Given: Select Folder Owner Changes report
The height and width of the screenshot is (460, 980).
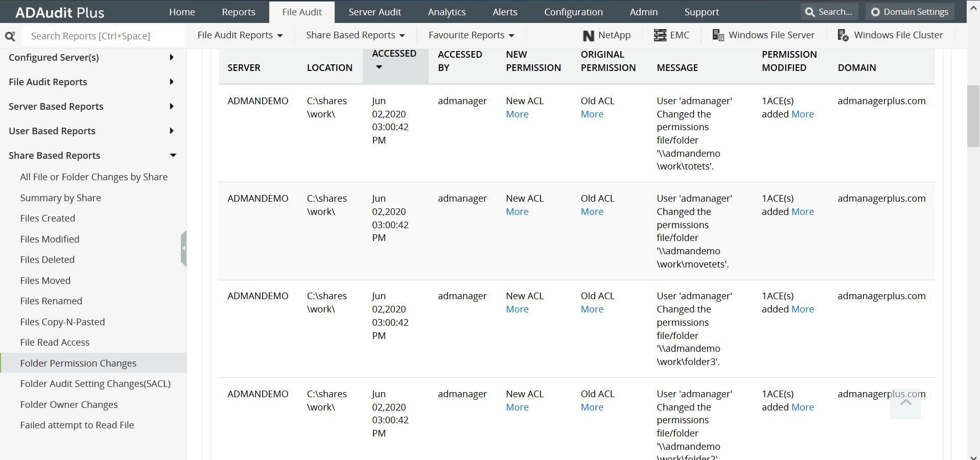Looking at the screenshot, I should [69, 404].
